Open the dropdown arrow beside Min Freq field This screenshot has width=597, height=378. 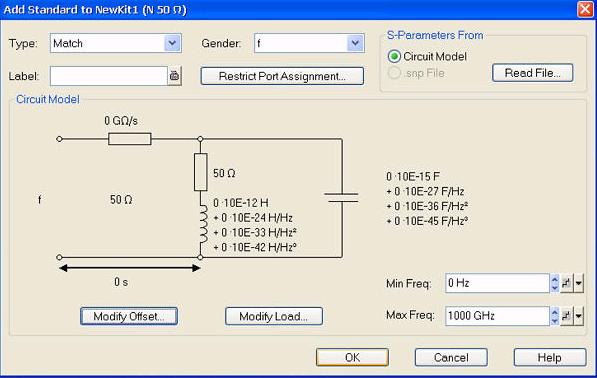(x=578, y=283)
